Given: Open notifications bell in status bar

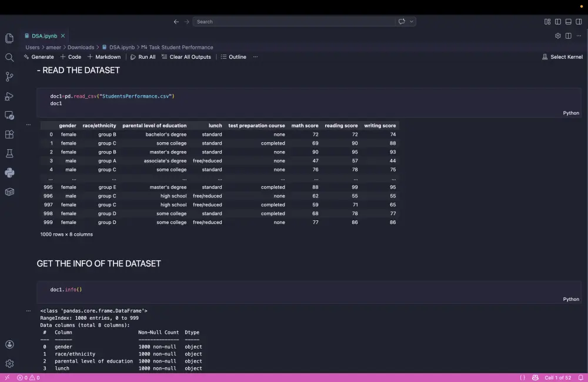Looking at the screenshot, I should click(580, 377).
